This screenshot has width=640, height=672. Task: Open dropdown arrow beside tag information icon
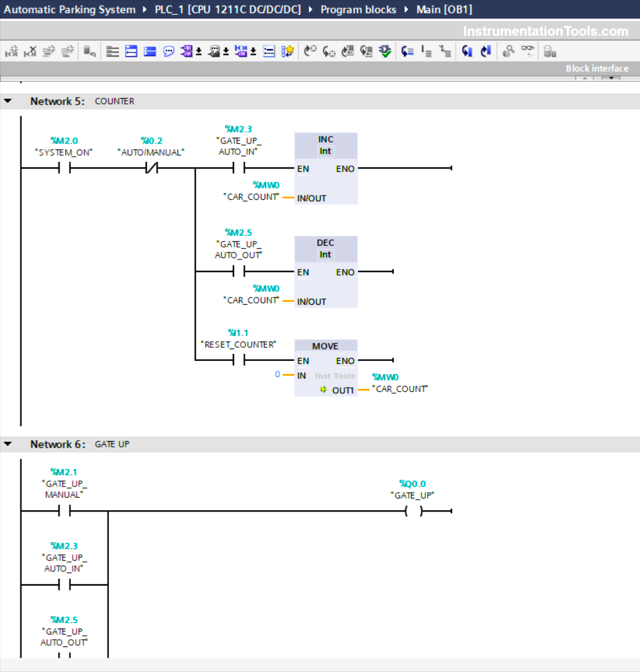pyautogui.click(x=226, y=52)
